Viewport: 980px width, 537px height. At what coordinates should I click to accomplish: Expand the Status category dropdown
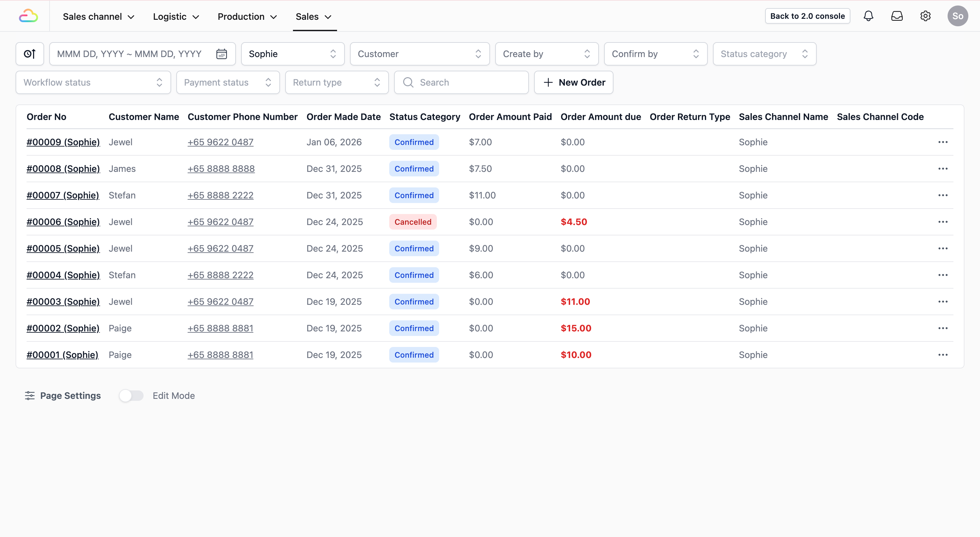point(764,54)
